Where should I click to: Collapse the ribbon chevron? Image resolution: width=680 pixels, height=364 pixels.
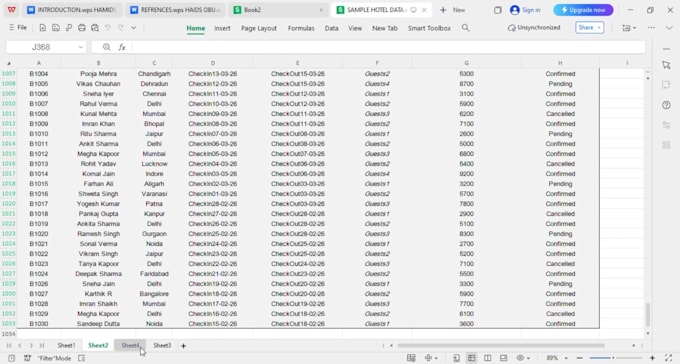click(x=669, y=28)
